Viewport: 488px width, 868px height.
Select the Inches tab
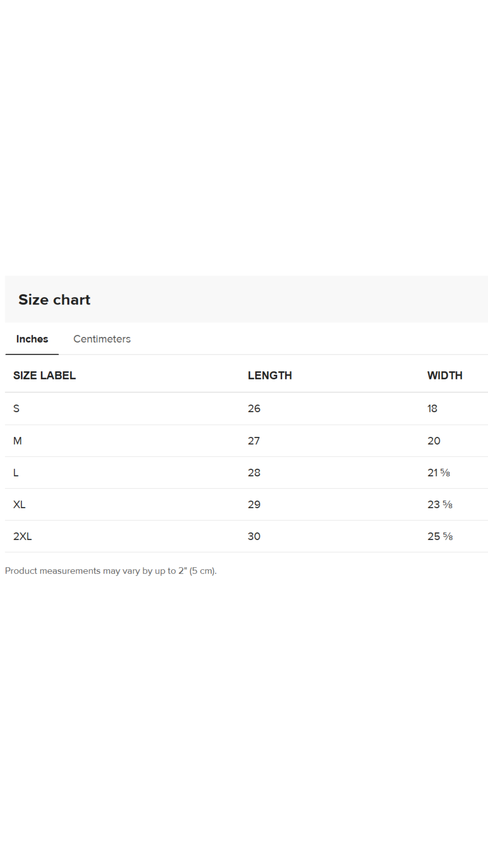[32, 339]
